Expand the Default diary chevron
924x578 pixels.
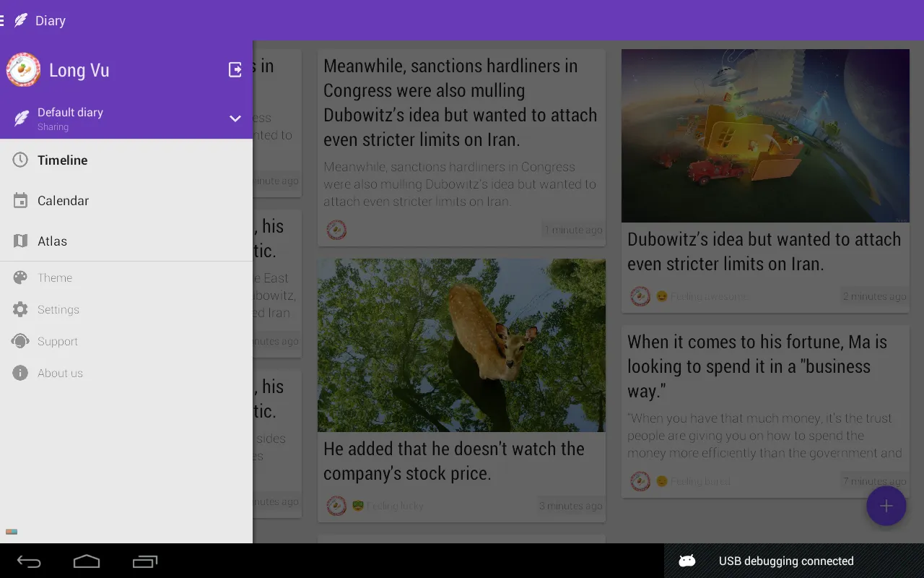click(235, 118)
